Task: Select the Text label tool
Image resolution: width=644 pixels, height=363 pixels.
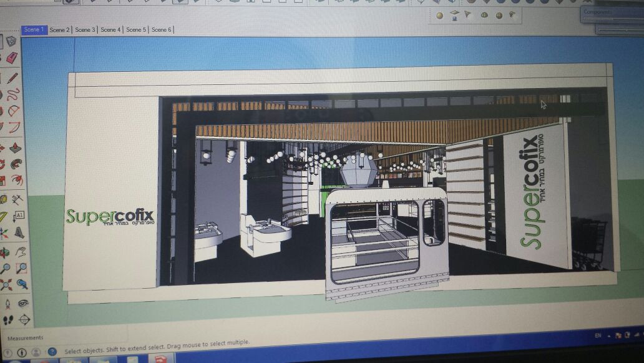Action: 19,216
